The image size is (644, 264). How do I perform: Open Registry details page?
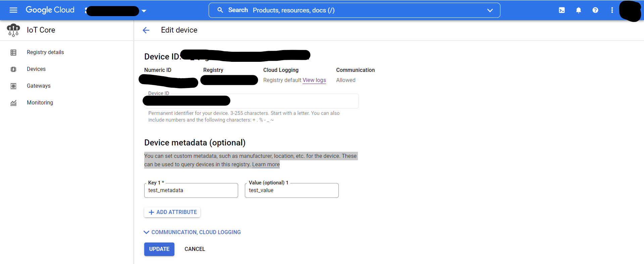45,52
